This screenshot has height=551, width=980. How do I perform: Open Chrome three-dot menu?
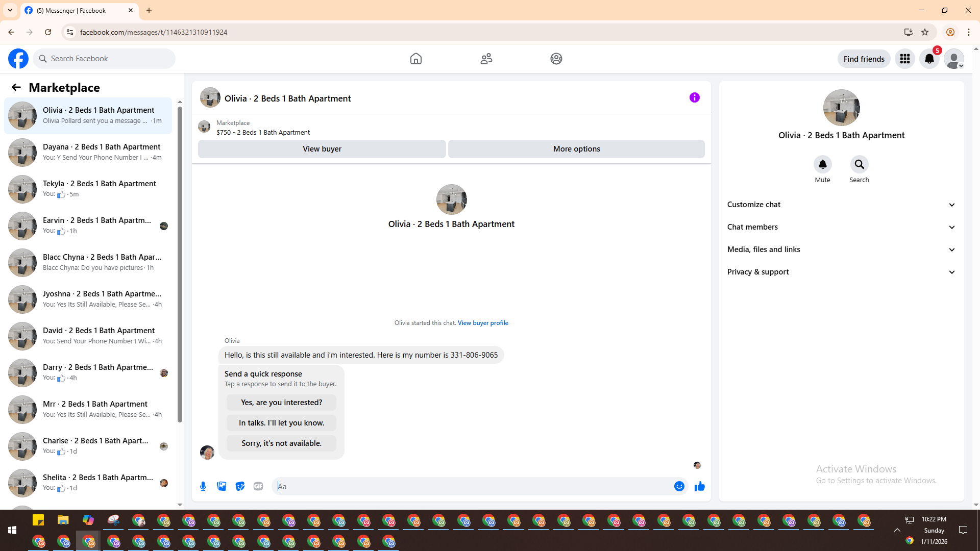tap(969, 32)
